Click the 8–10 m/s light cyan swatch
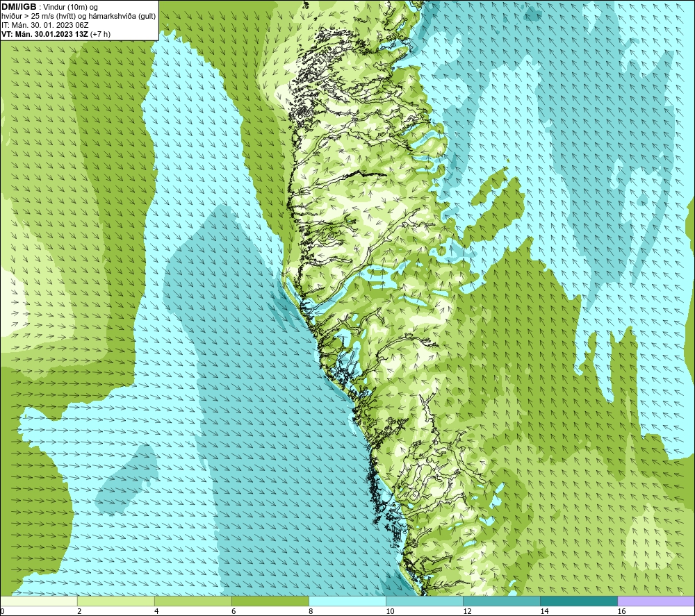 [347, 601]
